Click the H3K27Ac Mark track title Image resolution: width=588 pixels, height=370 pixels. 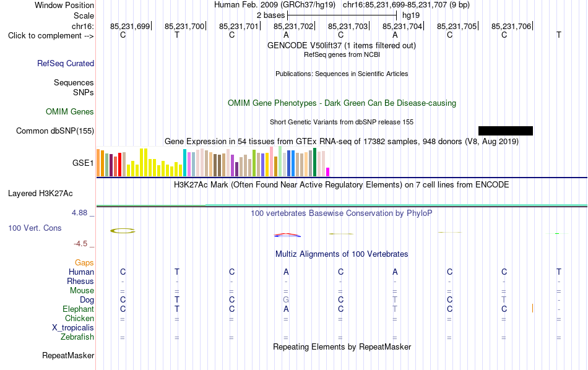coord(341,185)
